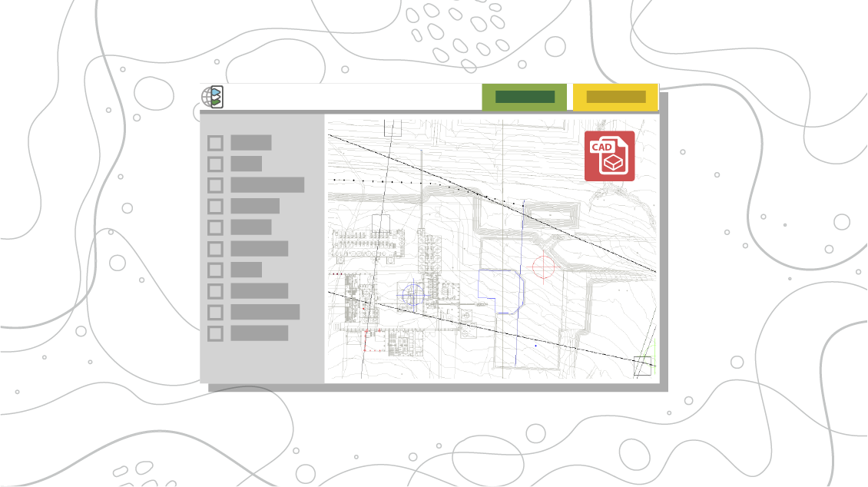The width and height of the screenshot is (868, 487).
Task: Toggle the fifth sidebar checkbox
Action: click(215, 227)
